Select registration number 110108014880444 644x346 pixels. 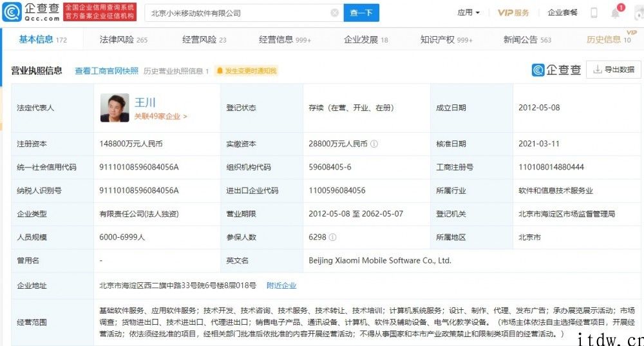(551, 168)
